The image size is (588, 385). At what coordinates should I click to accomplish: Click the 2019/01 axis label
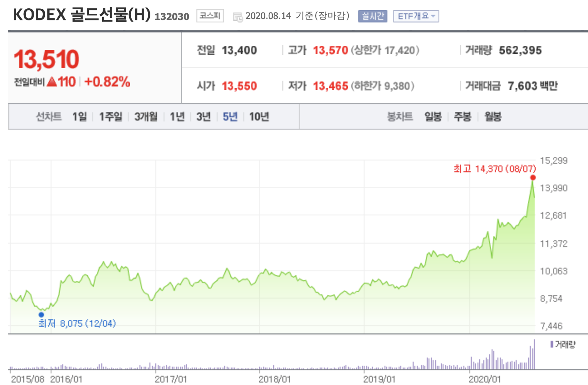pos(379,379)
